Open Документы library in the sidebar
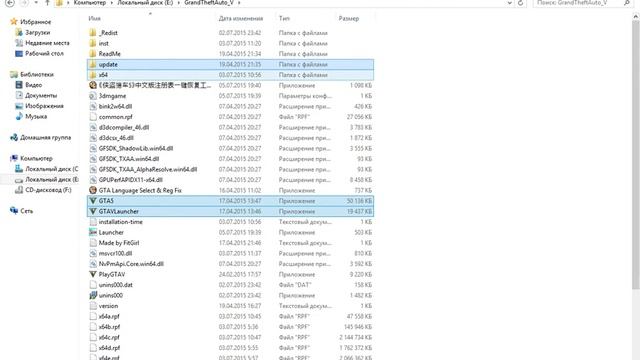This screenshot has width=640, height=360. (36, 96)
